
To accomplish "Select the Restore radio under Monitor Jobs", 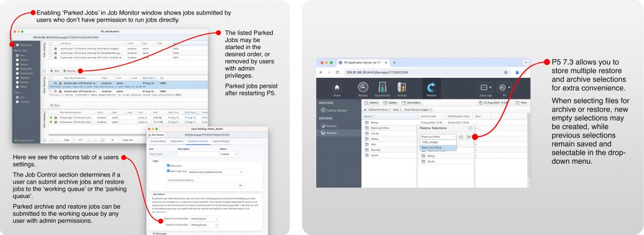I will pyautogui.click(x=17, y=82).
